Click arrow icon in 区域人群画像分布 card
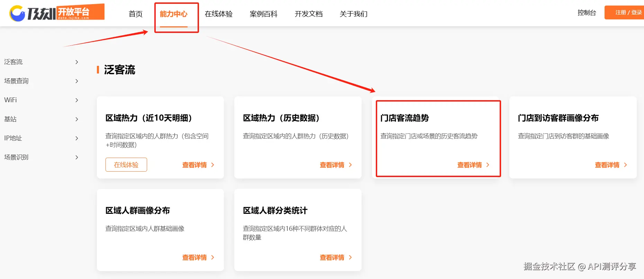 pos(212,258)
